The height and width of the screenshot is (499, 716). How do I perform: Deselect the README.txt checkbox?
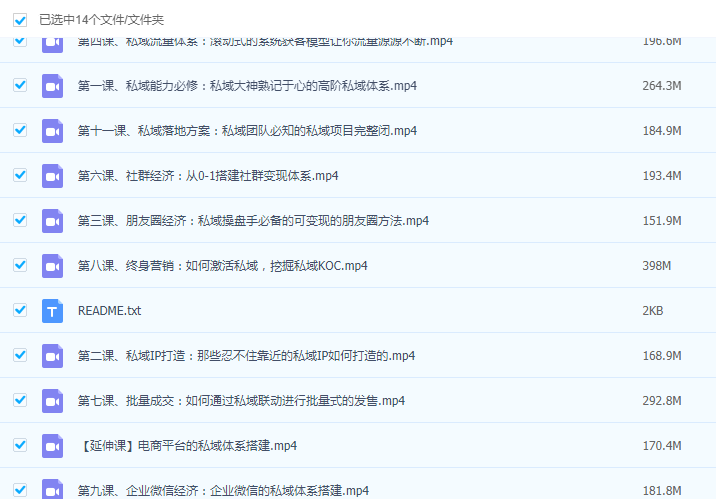[x=20, y=310]
